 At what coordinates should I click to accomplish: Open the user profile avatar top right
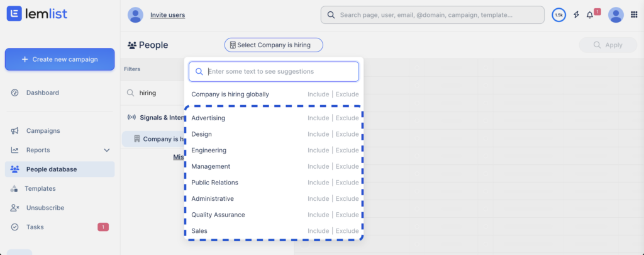pyautogui.click(x=616, y=14)
